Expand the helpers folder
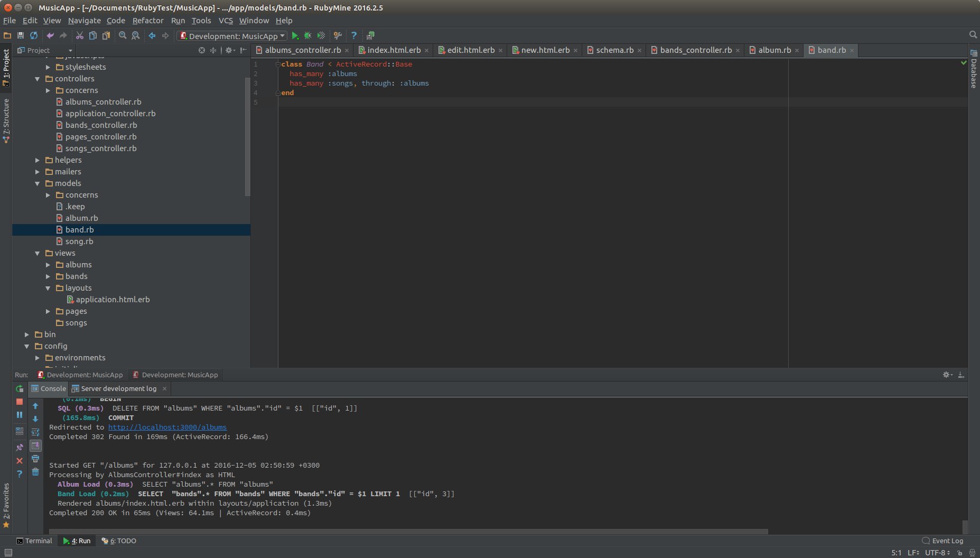The width and height of the screenshot is (980, 558). 38,160
